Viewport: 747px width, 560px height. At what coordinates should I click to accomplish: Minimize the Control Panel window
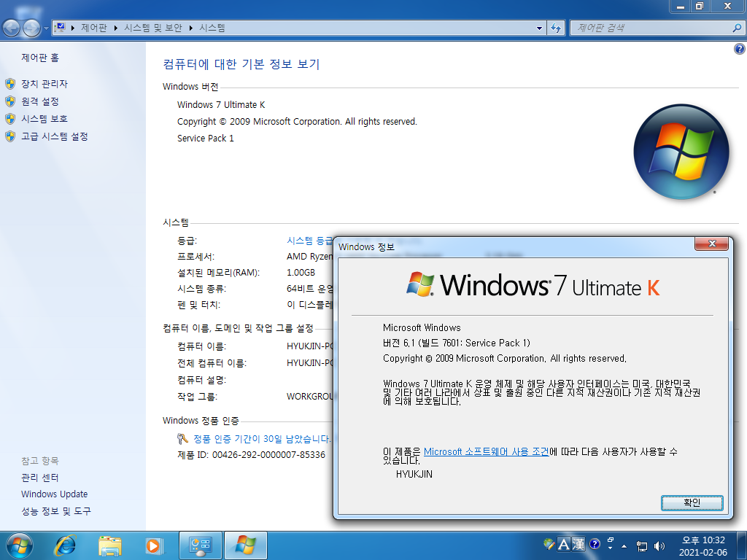681,6
